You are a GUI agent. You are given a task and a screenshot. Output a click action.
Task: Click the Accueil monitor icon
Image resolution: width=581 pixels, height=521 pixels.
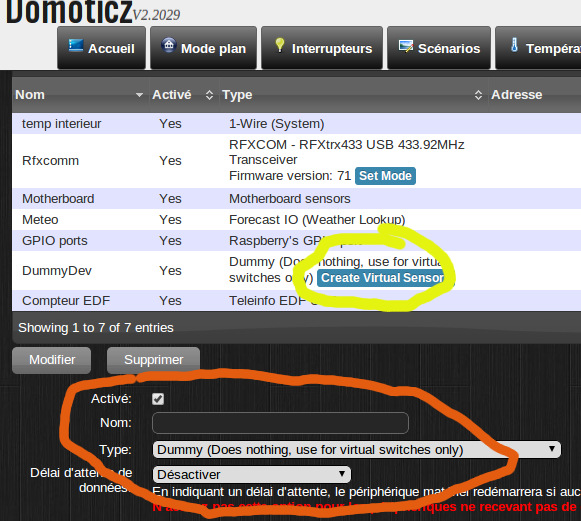click(x=76, y=46)
